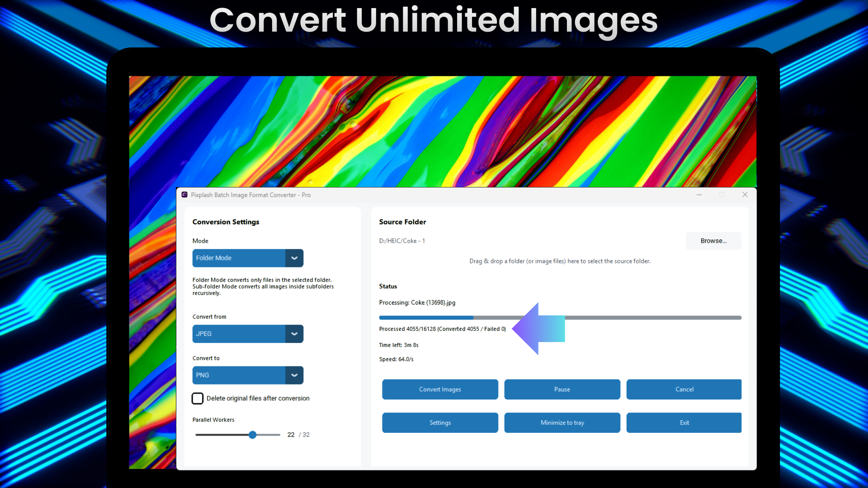Pause the running conversion

click(x=562, y=389)
